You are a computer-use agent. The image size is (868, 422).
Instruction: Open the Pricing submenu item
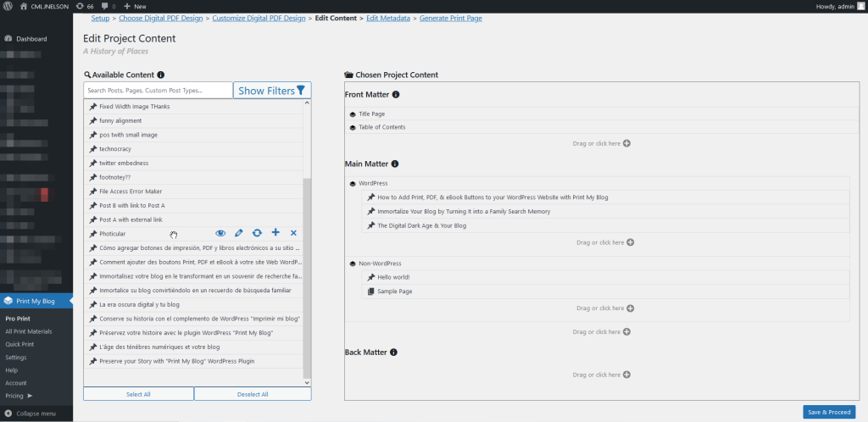[x=19, y=396]
